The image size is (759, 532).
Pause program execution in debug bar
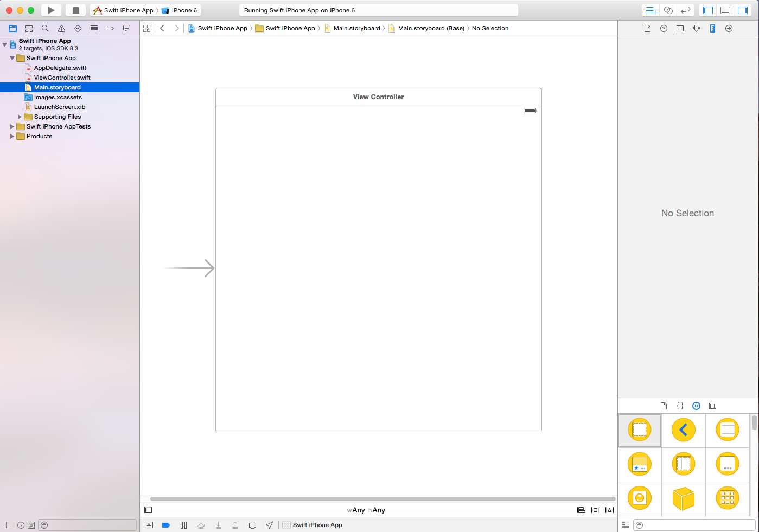click(183, 525)
